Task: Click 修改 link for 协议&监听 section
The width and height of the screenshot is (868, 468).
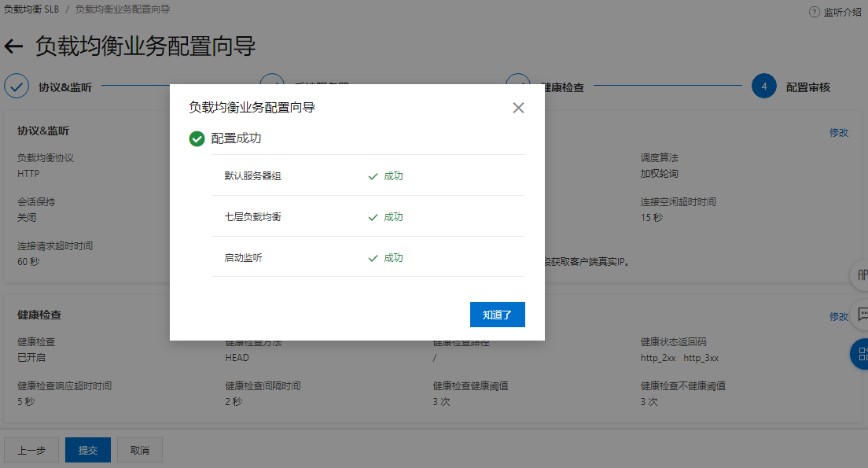Action: [839, 132]
